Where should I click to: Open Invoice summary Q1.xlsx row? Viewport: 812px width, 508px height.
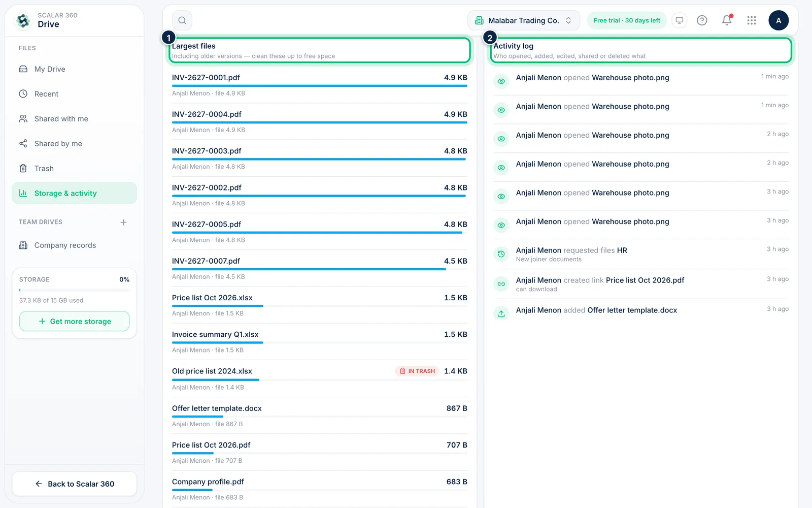point(320,341)
